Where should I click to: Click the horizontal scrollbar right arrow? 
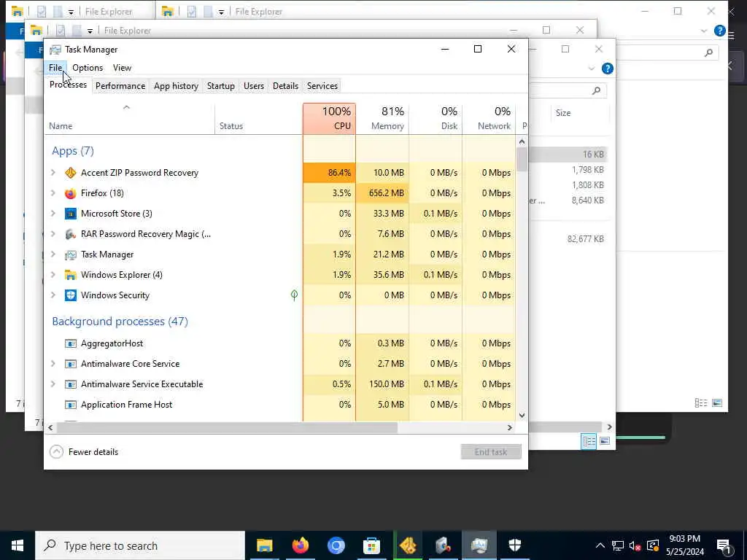(x=510, y=427)
